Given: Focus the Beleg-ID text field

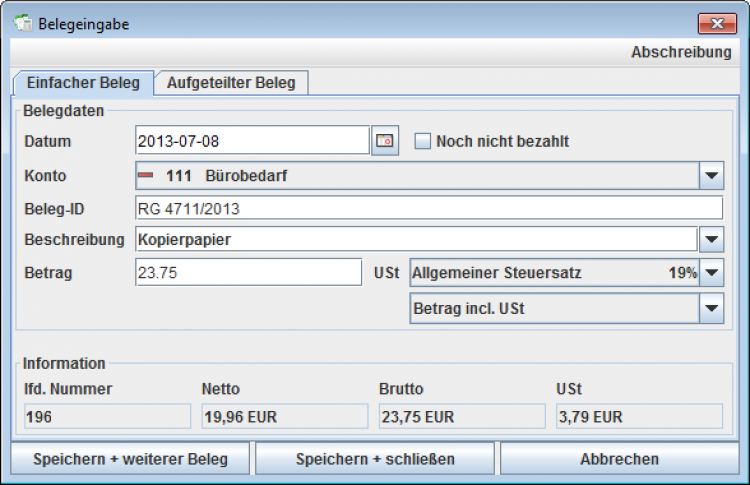Looking at the screenshot, I should [428, 208].
